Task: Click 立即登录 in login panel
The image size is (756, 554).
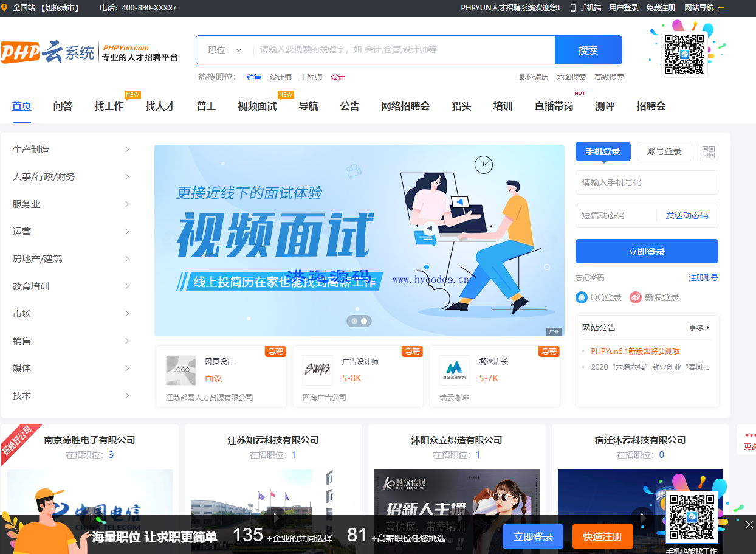Action: pyautogui.click(x=647, y=251)
